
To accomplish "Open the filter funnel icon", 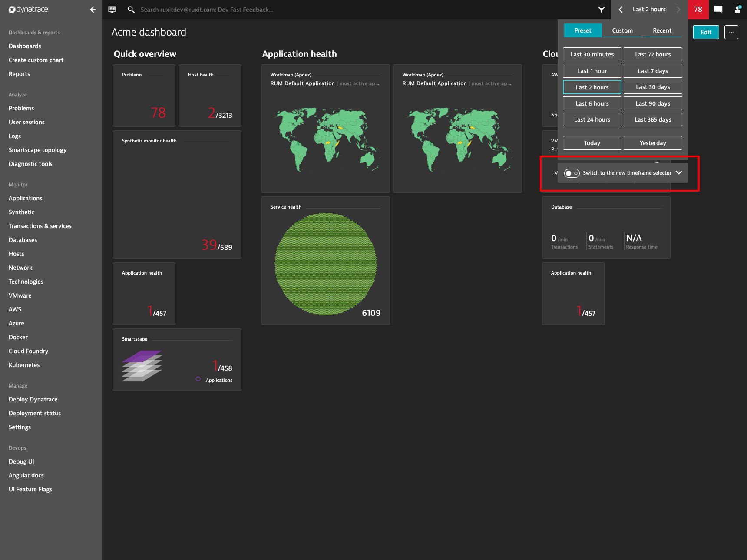I will click(x=601, y=10).
